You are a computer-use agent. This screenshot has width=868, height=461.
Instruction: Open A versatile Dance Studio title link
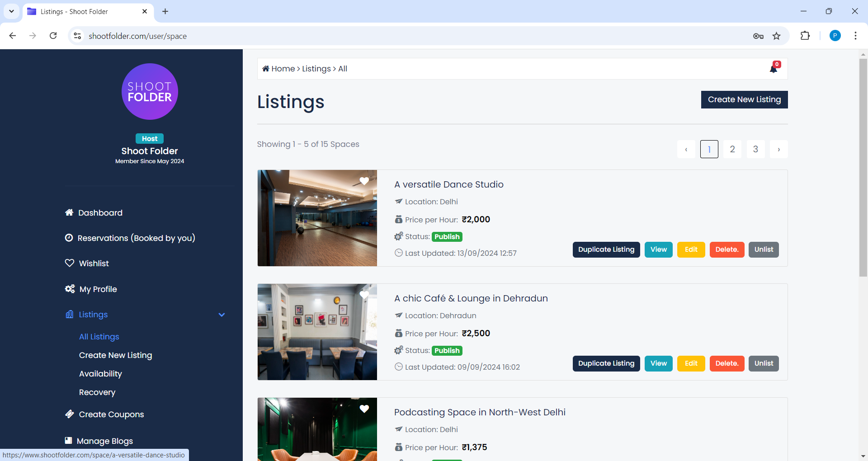click(449, 184)
